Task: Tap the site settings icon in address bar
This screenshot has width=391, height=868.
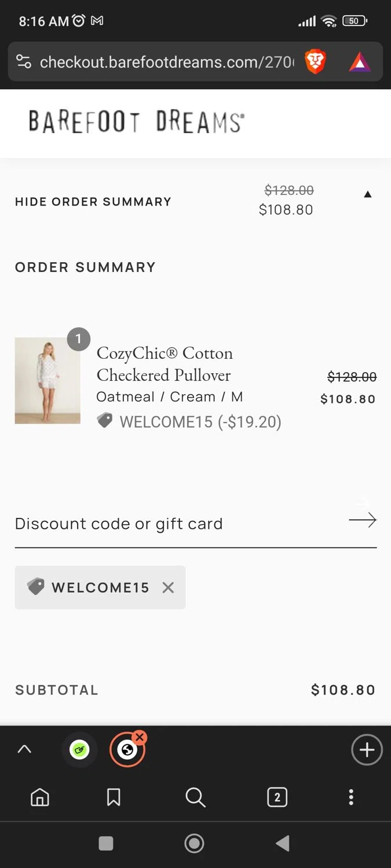Action: [24, 62]
